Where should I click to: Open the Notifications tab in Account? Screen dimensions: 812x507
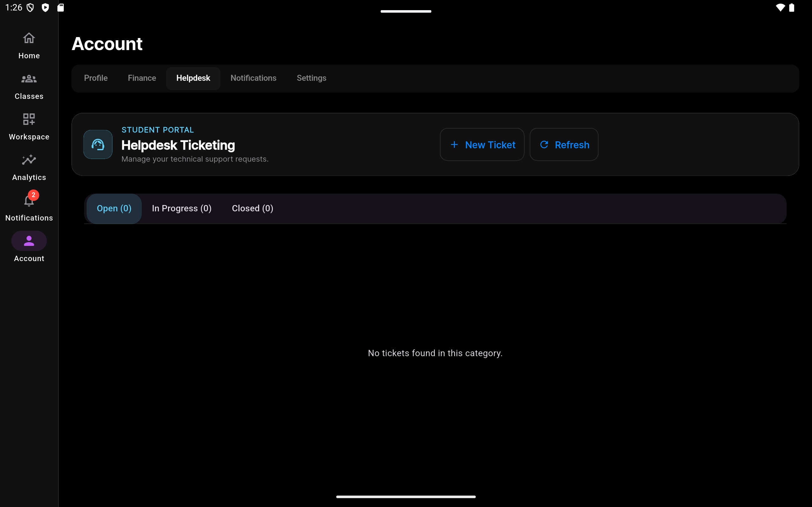[x=253, y=78]
